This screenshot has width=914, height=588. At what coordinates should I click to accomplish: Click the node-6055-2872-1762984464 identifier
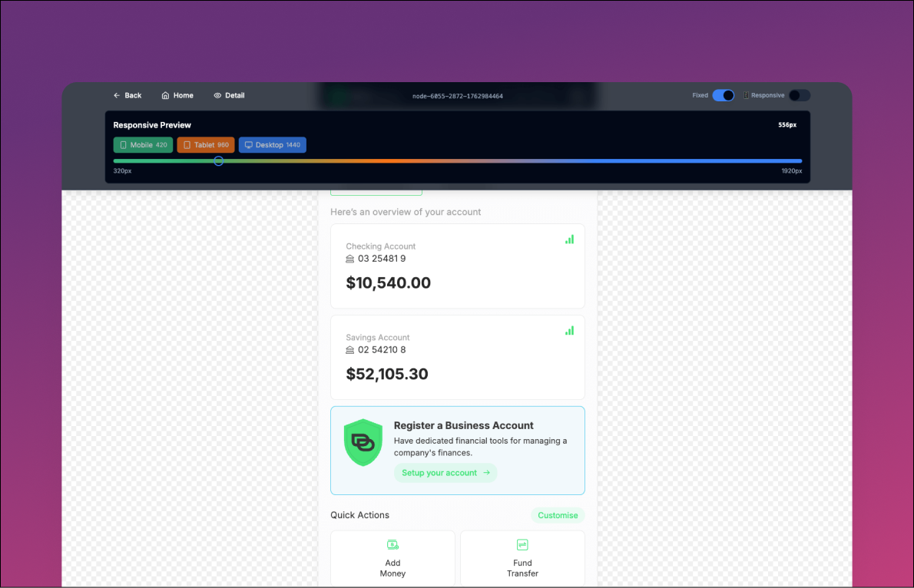[458, 96]
